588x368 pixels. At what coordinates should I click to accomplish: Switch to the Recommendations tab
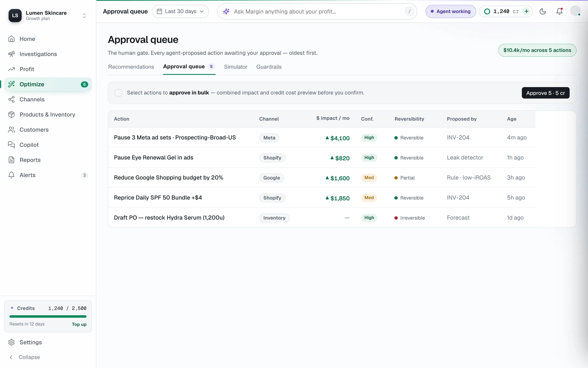click(131, 67)
